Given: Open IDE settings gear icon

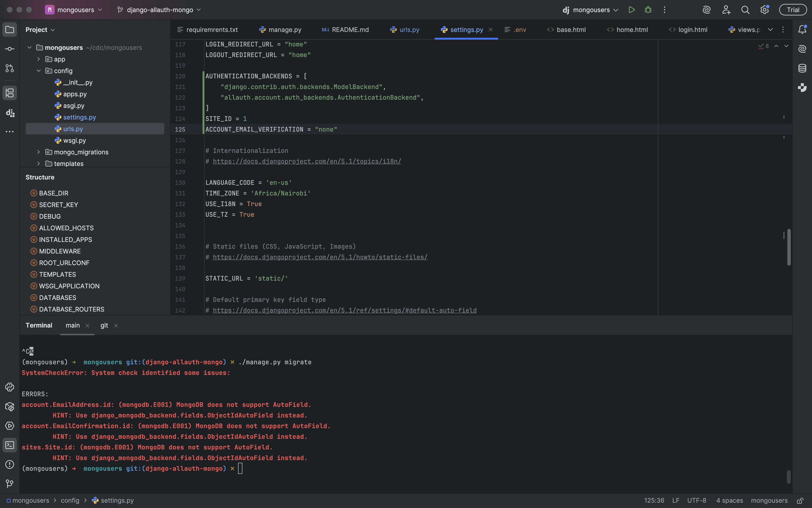Looking at the screenshot, I should tap(764, 10).
